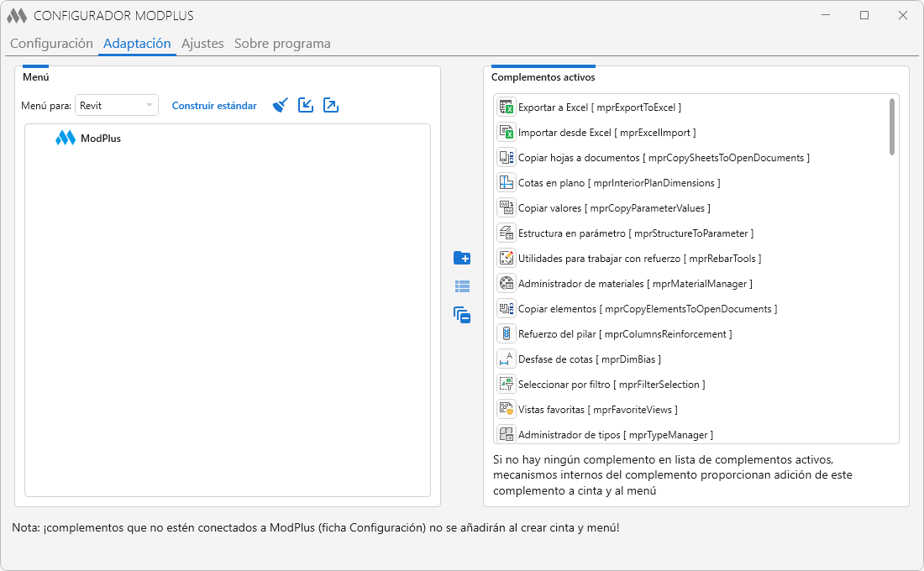
Task: Click the Vistas favoritas plugin icon
Action: (x=507, y=410)
